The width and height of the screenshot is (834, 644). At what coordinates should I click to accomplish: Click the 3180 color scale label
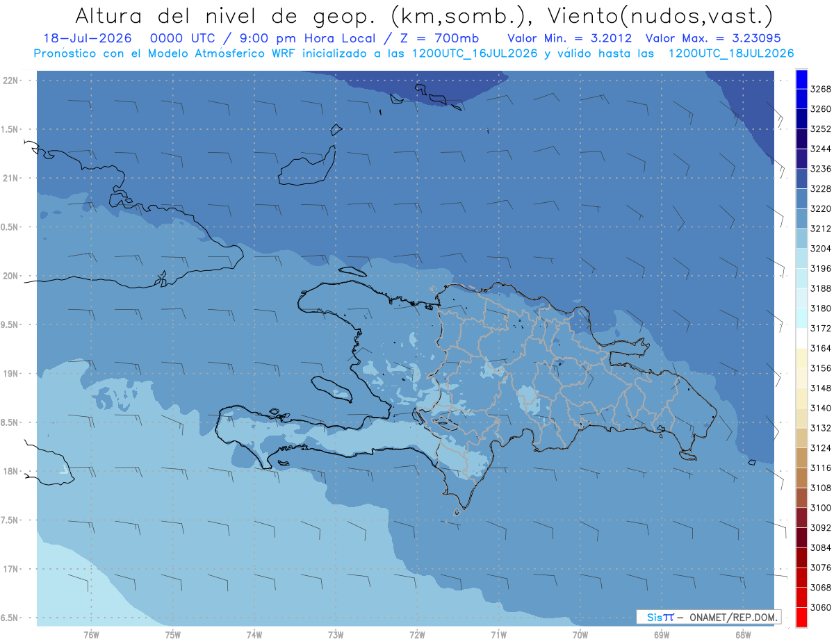click(821, 308)
